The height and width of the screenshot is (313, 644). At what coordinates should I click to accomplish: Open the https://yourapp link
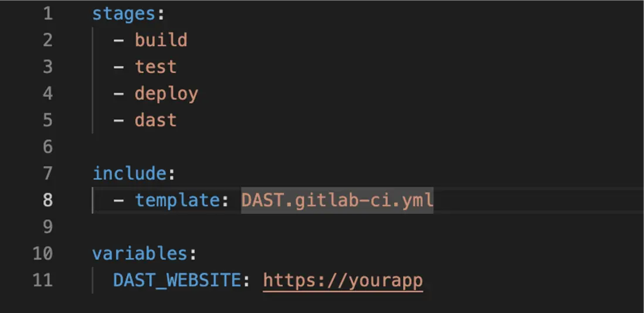pyautogui.click(x=343, y=280)
